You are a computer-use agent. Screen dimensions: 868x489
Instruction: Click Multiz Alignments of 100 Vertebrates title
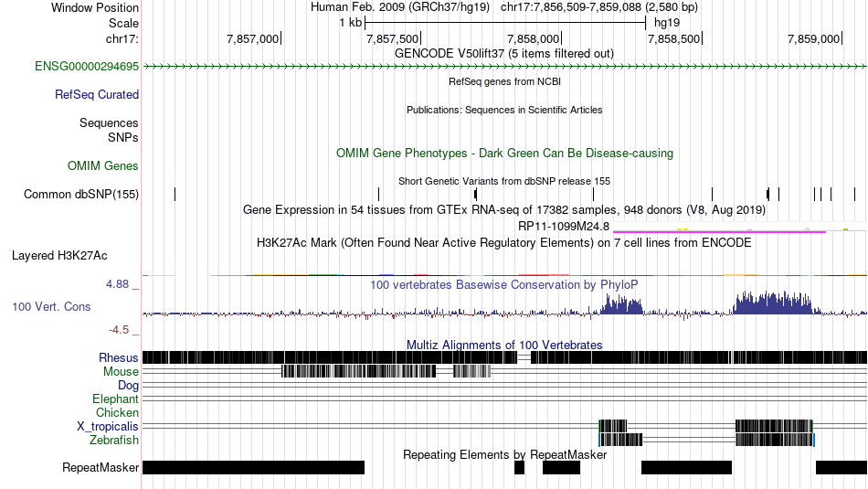(503, 345)
